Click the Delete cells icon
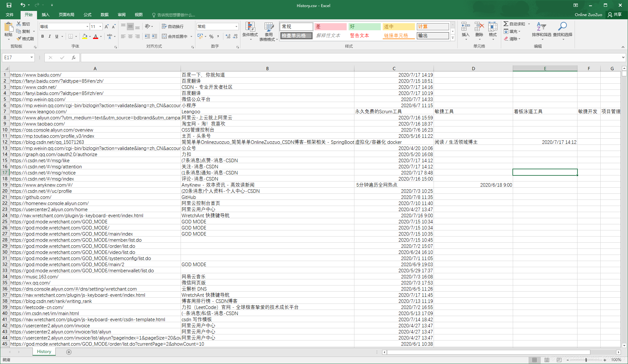 coord(479,27)
